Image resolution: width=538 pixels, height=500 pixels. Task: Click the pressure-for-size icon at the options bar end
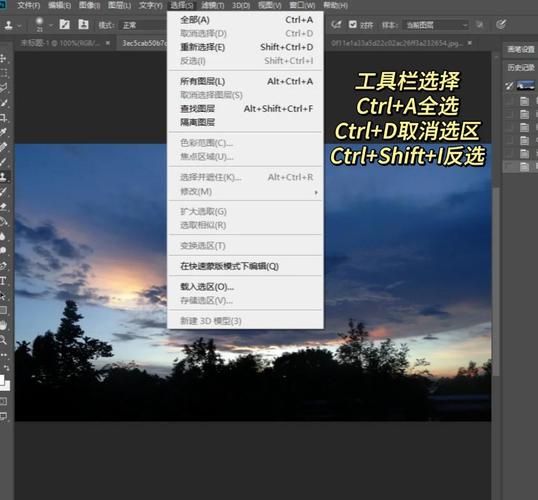501,24
